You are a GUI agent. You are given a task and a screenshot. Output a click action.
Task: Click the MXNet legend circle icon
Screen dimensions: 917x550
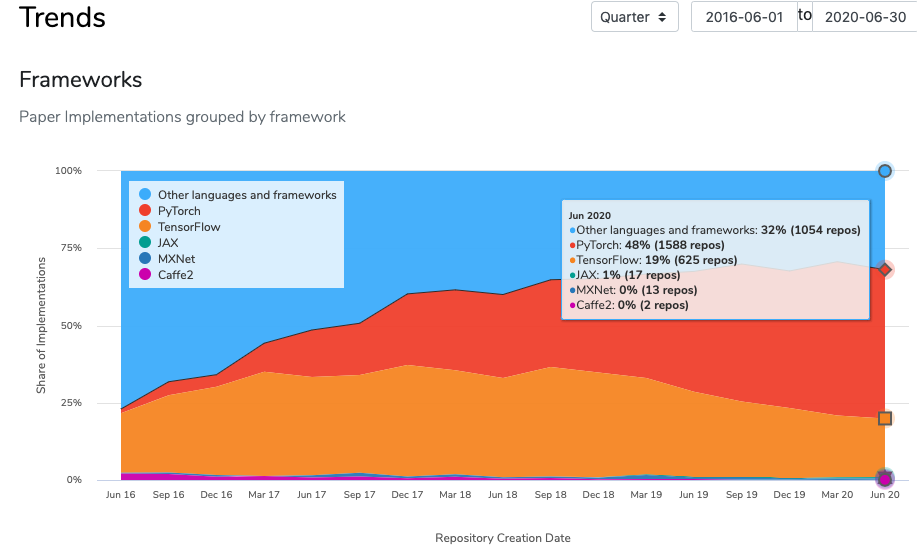point(145,258)
